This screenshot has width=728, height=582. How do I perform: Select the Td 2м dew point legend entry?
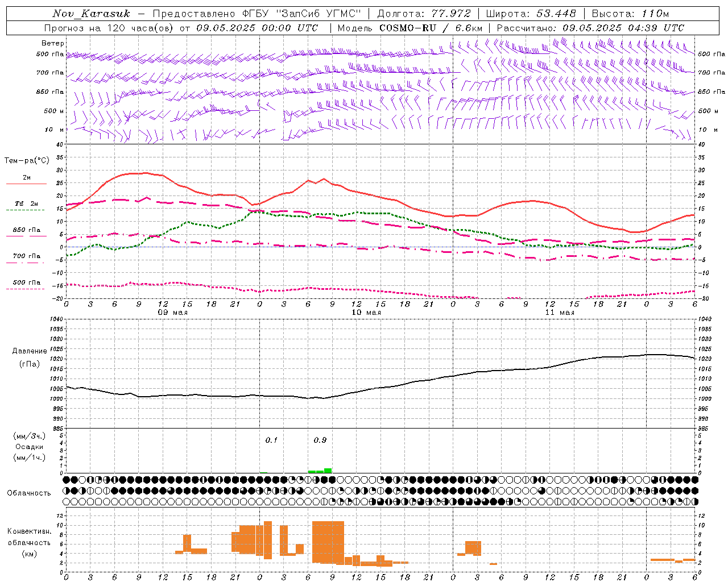(x=26, y=203)
